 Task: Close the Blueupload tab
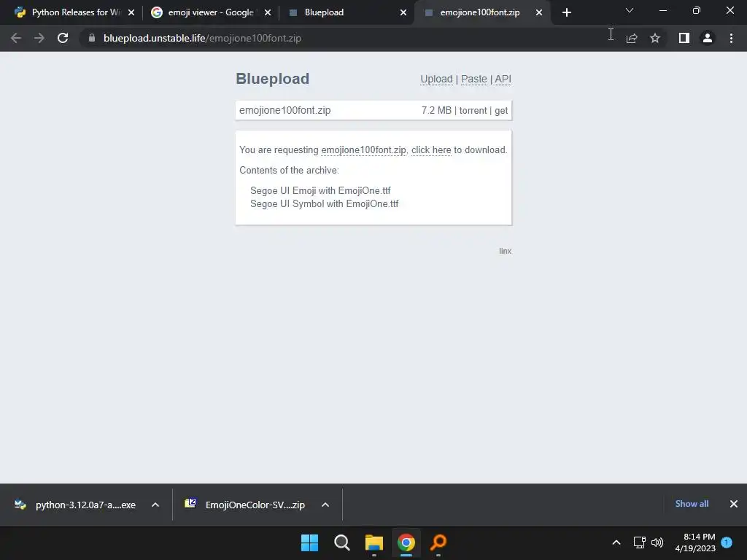(403, 12)
